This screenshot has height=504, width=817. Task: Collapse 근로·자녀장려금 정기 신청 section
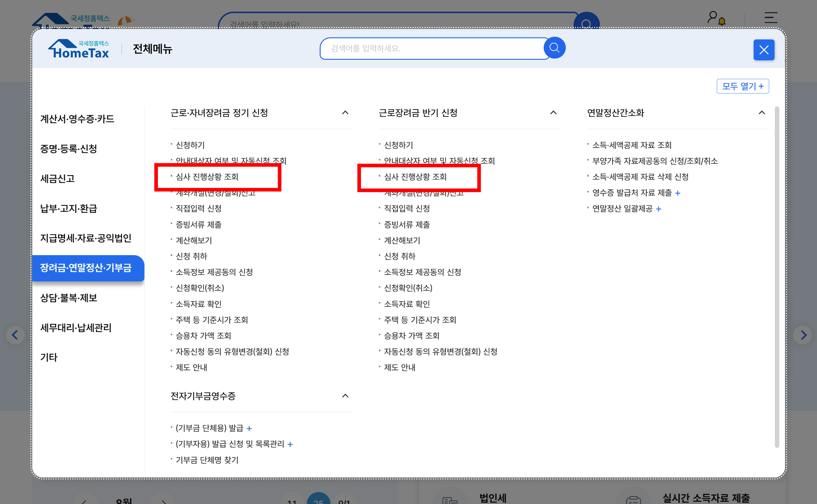(x=345, y=113)
